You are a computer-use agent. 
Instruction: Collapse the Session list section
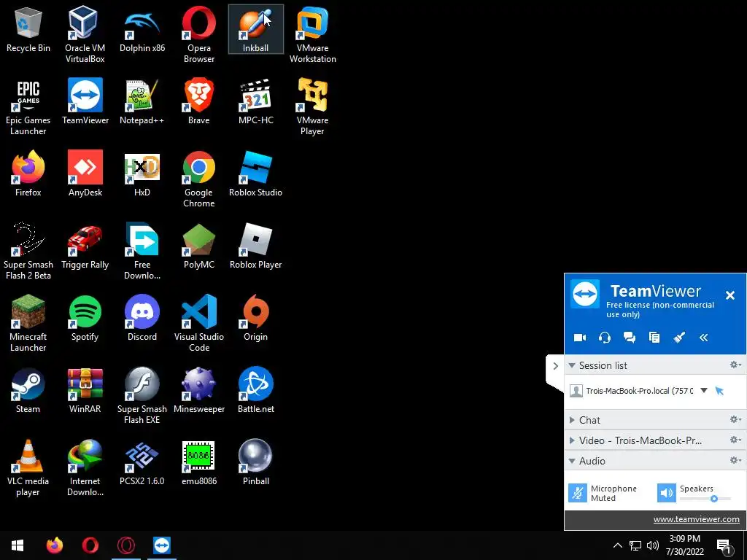[572, 366]
